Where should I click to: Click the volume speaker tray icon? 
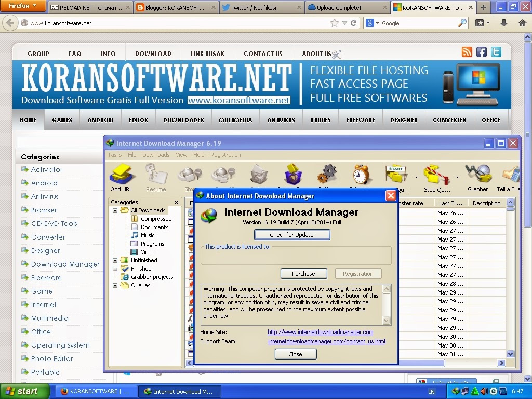[x=484, y=391]
